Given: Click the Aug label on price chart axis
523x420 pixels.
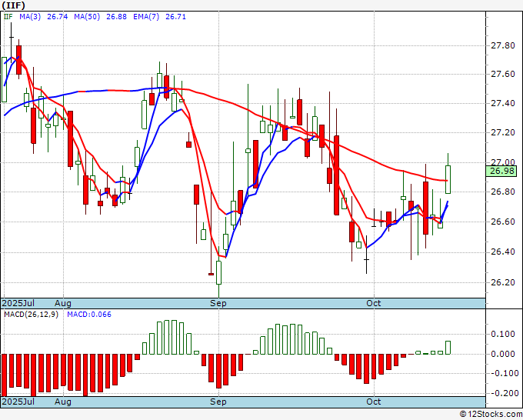Looking at the screenshot, I should click(x=63, y=303).
